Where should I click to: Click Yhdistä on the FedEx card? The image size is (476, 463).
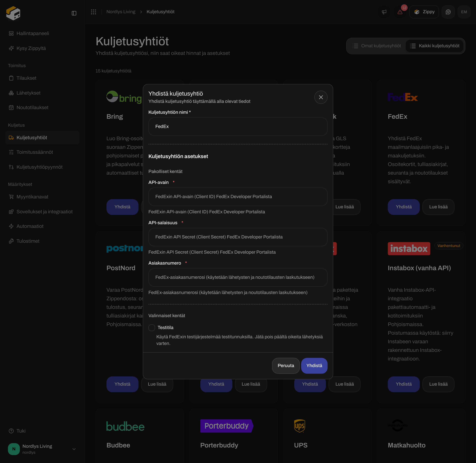point(404,207)
